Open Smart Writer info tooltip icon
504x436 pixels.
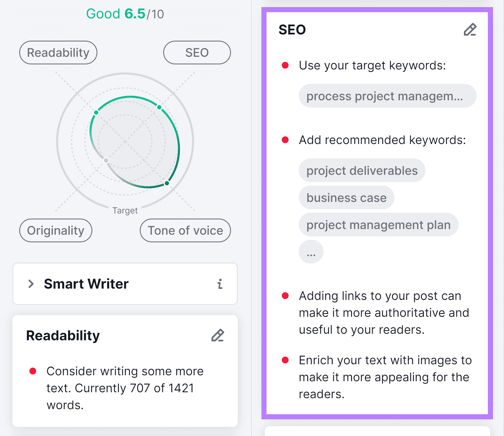pos(220,284)
